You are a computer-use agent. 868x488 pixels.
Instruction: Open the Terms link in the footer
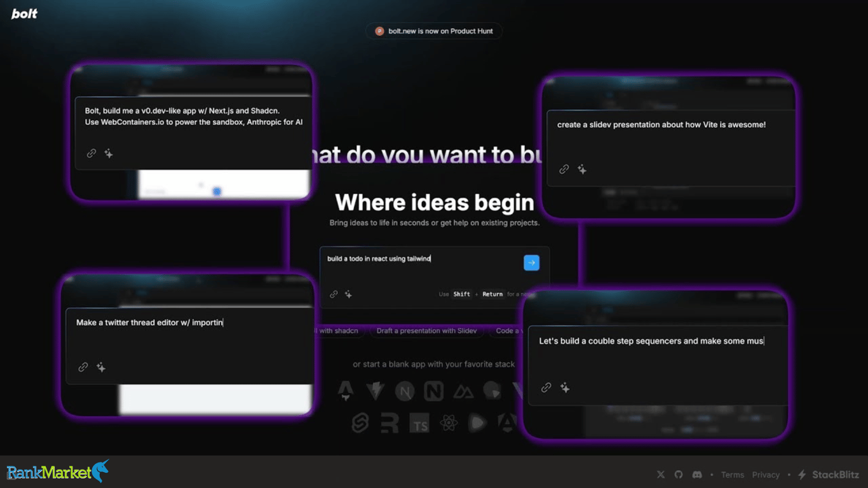pyautogui.click(x=733, y=475)
